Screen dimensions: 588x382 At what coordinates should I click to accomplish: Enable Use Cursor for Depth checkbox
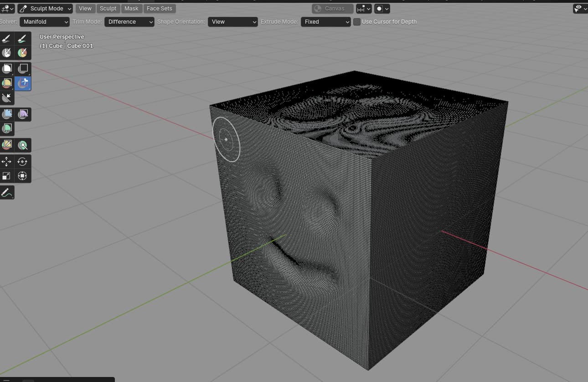(x=357, y=22)
